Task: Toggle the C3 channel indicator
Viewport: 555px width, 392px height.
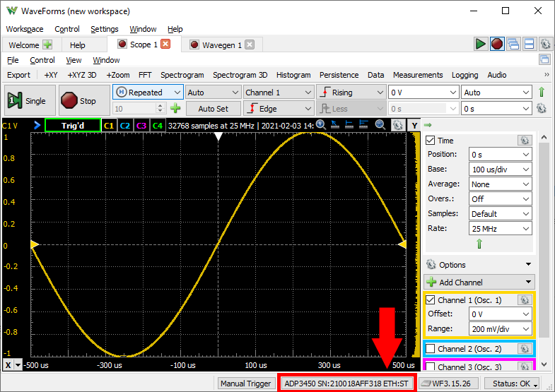Action: (141, 126)
